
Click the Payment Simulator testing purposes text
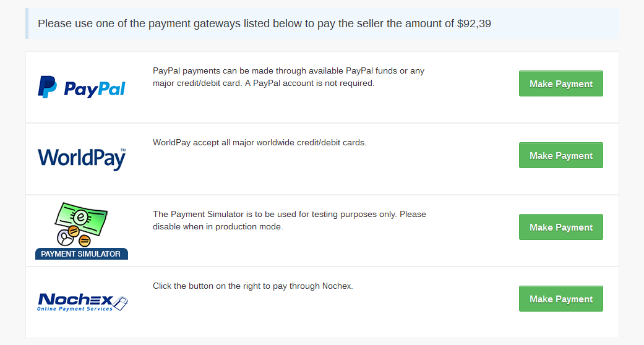[x=290, y=220]
